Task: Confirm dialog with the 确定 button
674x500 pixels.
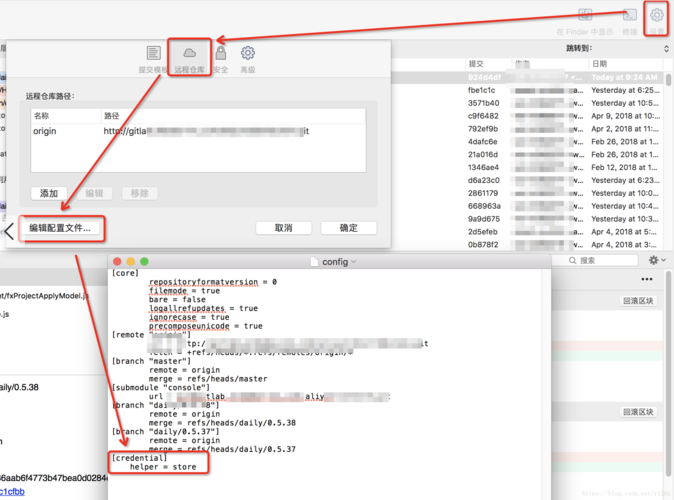Action: click(x=348, y=228)
